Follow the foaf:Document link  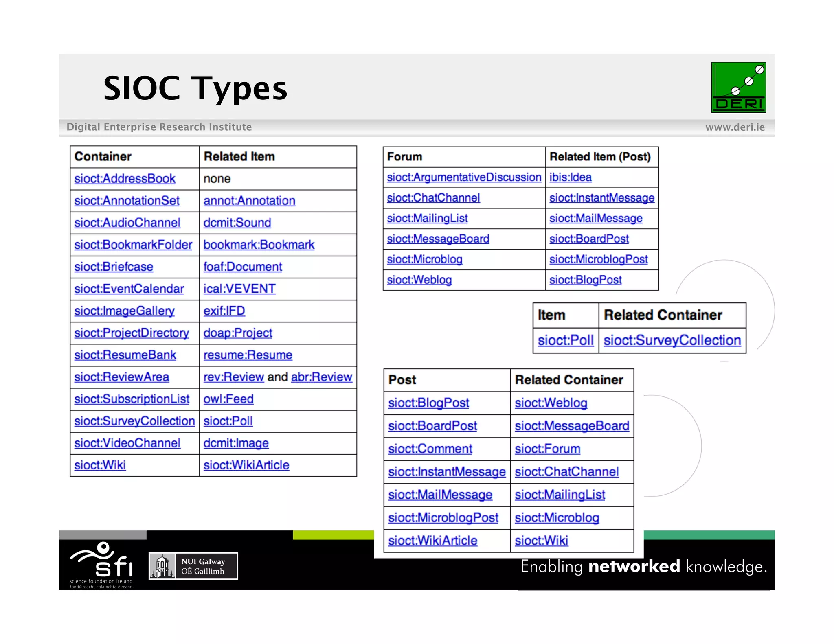click(243, 267)
